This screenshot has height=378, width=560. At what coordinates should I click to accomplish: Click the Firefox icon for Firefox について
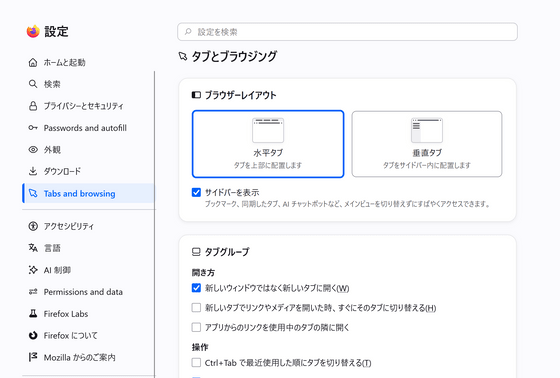coord(33,335)
